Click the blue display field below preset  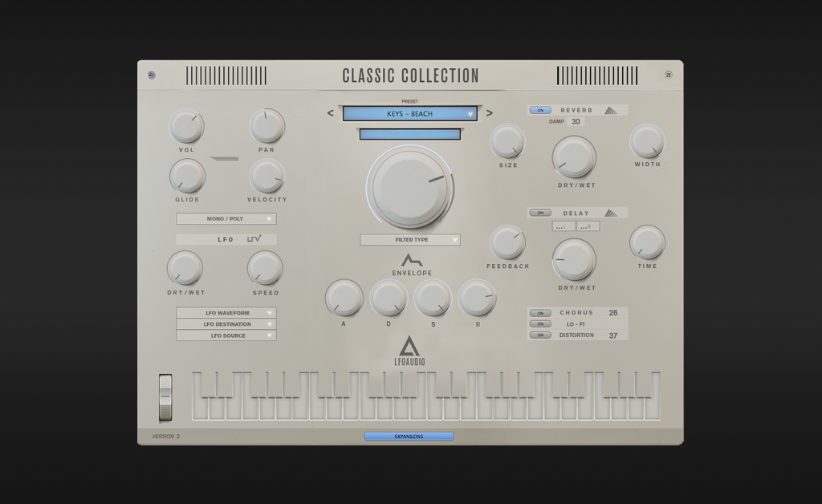click(x=410, y=134)
